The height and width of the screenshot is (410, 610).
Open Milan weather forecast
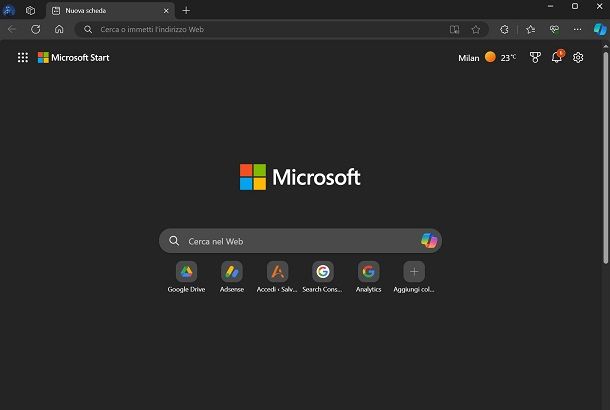(x=487, y=58)
